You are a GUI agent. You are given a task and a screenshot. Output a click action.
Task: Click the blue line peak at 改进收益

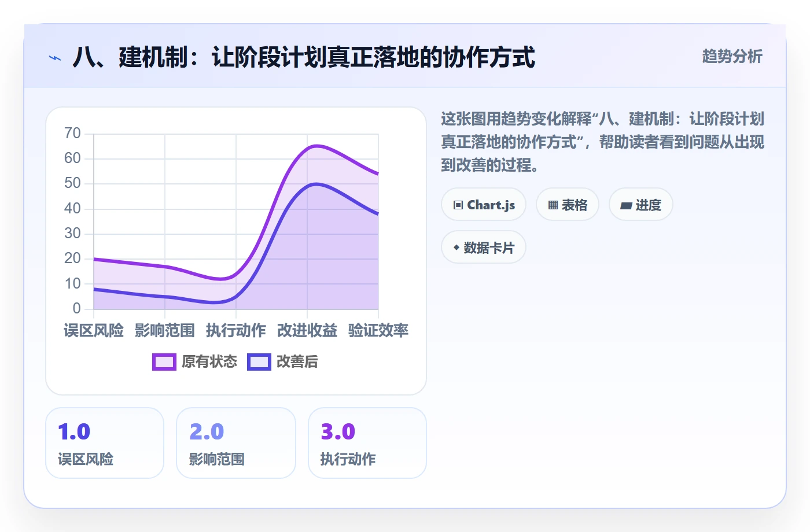click(316, 184)
